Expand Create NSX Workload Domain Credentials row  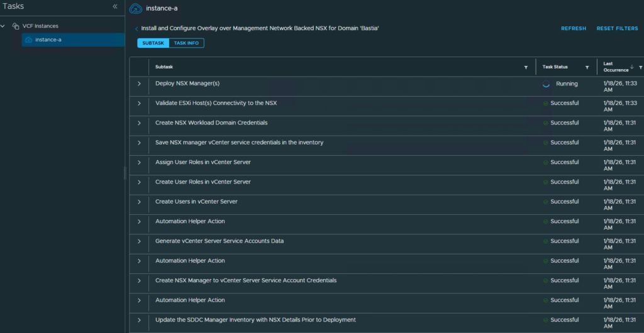tap(139, 123)
